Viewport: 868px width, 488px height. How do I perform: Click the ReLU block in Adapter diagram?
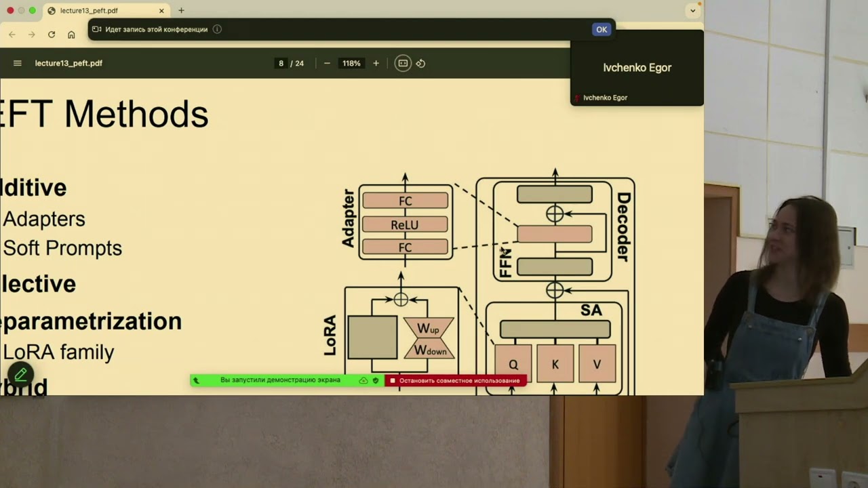point(405,224)
